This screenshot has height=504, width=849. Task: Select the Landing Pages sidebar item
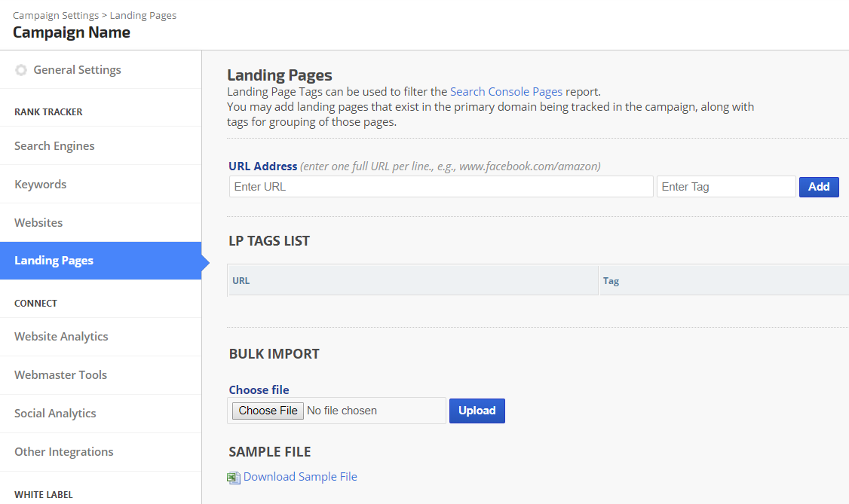point(54,261)
